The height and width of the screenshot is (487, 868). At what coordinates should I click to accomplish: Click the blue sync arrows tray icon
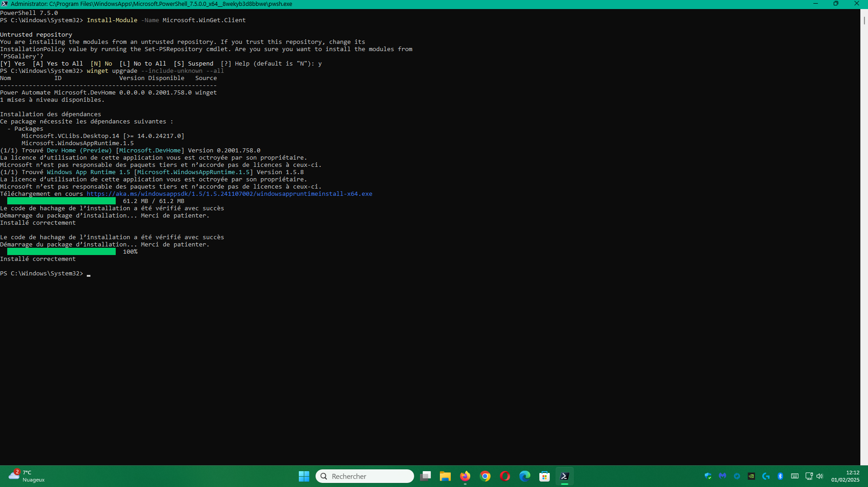click(737, 476)
